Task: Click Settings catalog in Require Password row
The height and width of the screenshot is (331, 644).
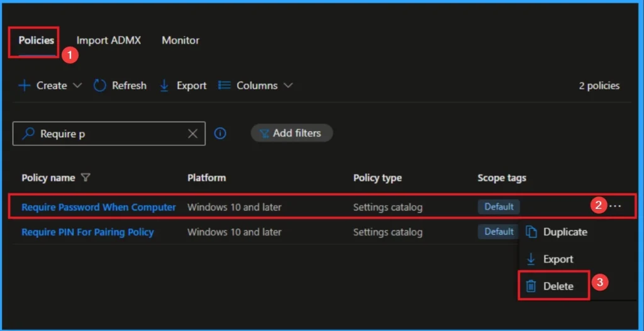Action: pos(387,207)
